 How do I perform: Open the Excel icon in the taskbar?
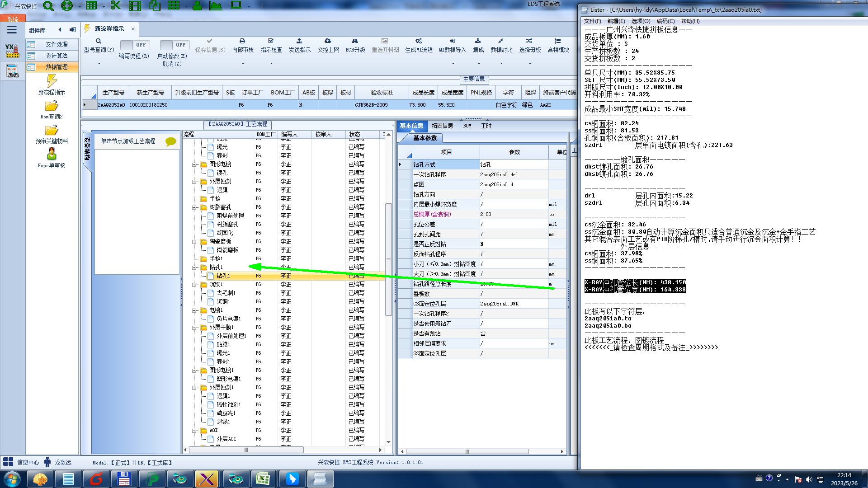click(x=263, y=479)
